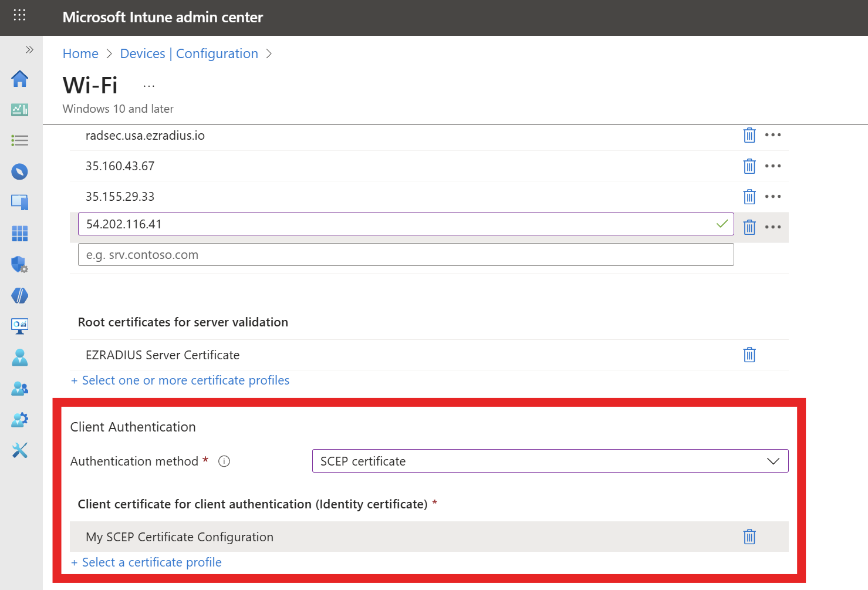
Task: Click the Devices | Configuration breadcrumb
Action: (x=189, y=53)
